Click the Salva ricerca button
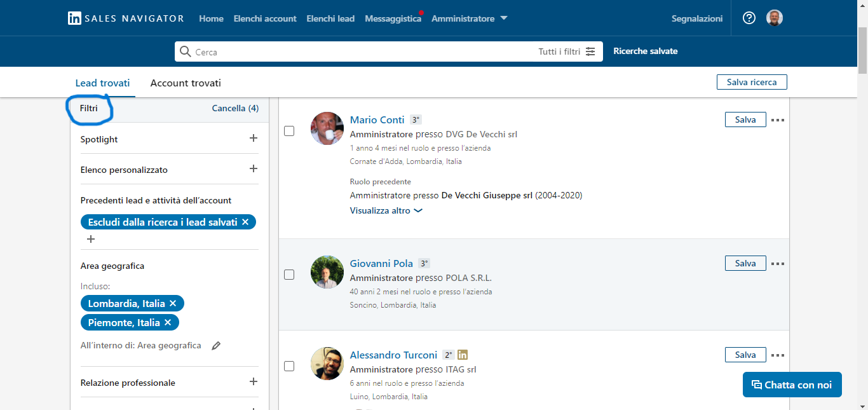Image resolution: width=868 pixels, height=410 pixels. click(x=752, y=82)
